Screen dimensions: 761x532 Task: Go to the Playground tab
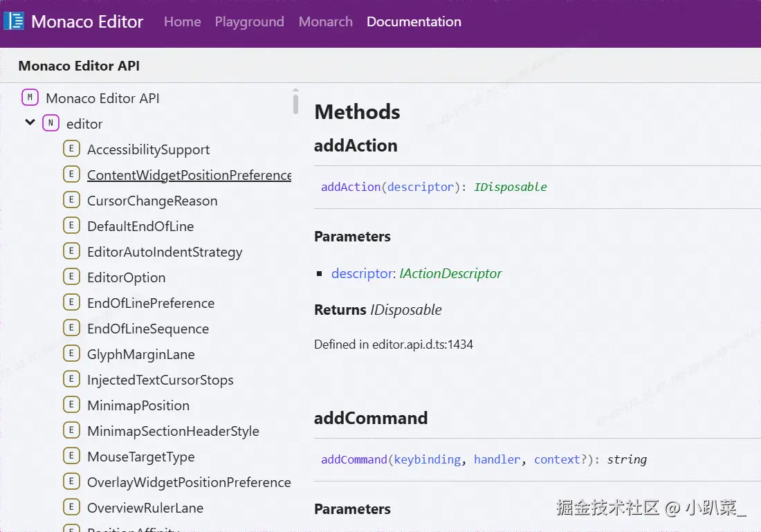tap(249, 21)
